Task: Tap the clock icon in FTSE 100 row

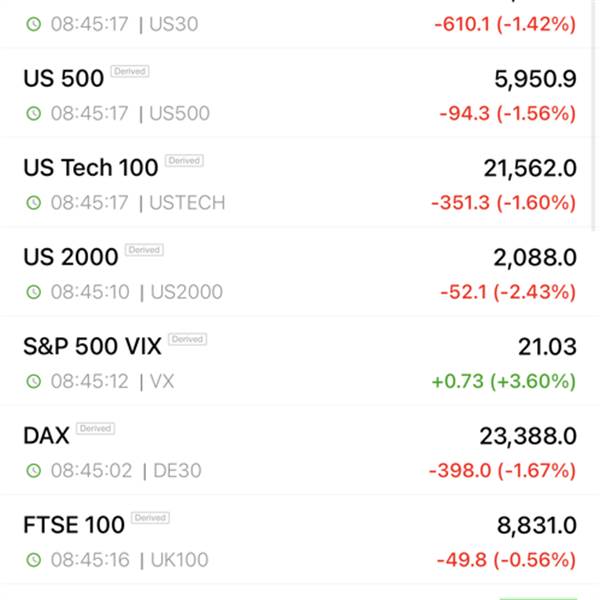Action: pyautogui.click(x=34, y=560)
